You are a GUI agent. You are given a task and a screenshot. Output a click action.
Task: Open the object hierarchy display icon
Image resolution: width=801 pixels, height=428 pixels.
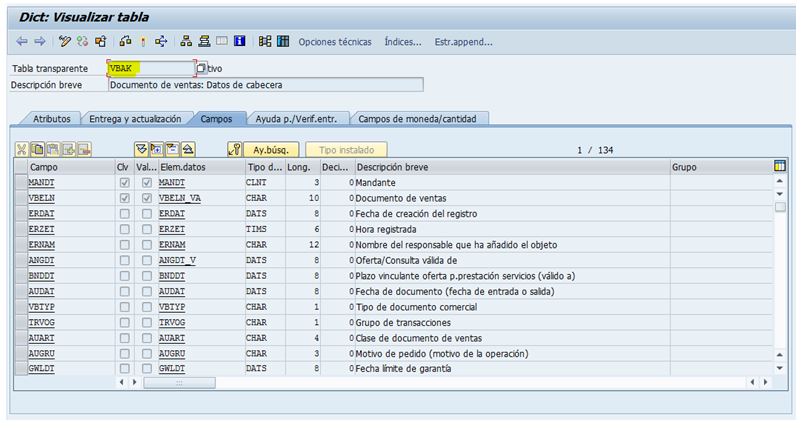[x=185, y=42]
